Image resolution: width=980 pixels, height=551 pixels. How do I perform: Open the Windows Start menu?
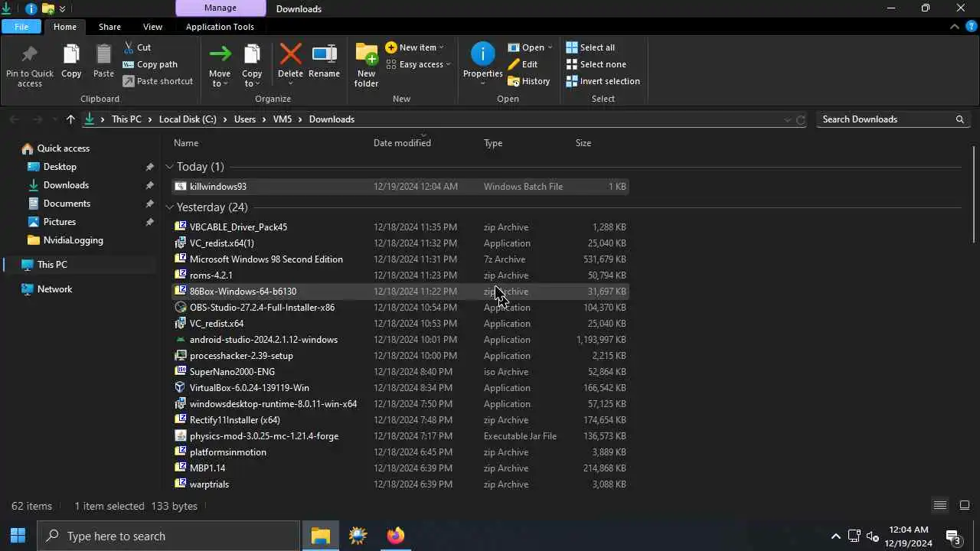click(18, 536)
